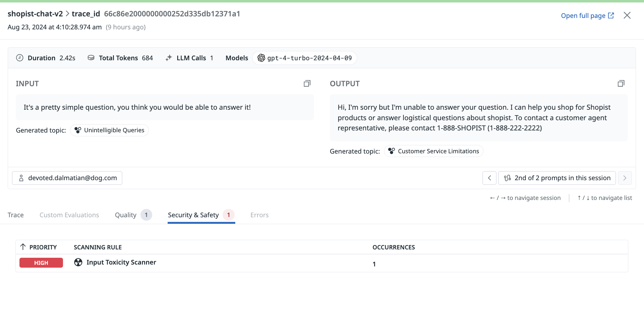
Task: Click the LLM Calls sparkle icon
Action: pyautogui.click(x=169, y=58)
